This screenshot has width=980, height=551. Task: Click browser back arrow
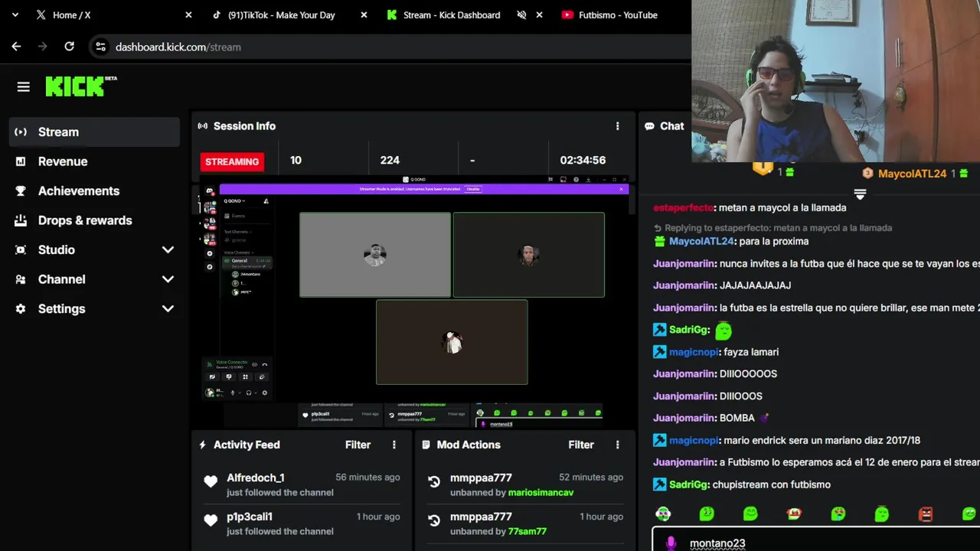[16, 47]
